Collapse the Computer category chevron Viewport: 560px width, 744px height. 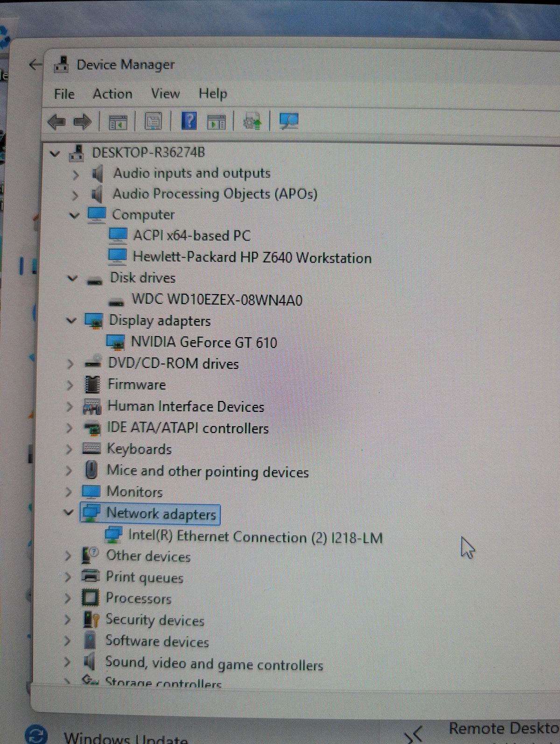[x=74, y=215]
